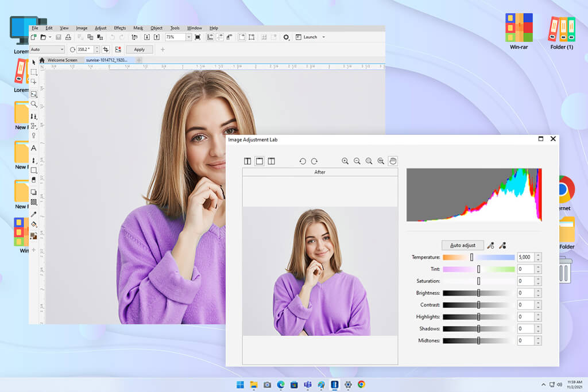Click the Saturation slider handle

(x=478, y=281)
